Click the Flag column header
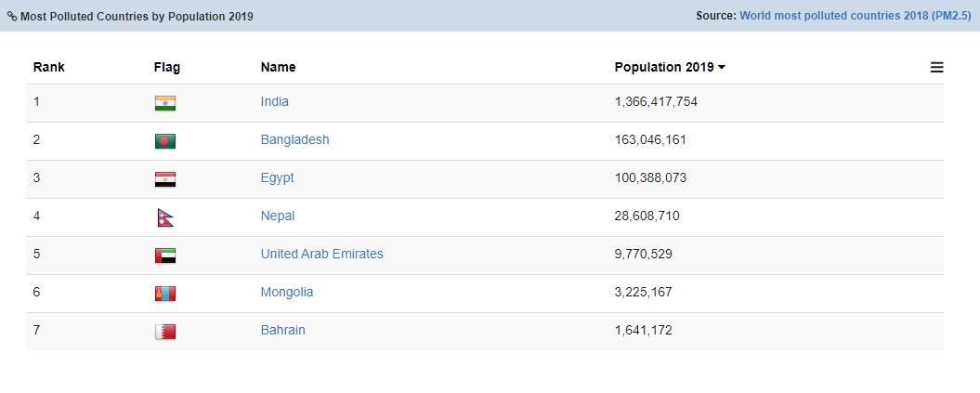The width and height of the screenshot is (980, 393). pyautogui.click(x=167, y=67)
